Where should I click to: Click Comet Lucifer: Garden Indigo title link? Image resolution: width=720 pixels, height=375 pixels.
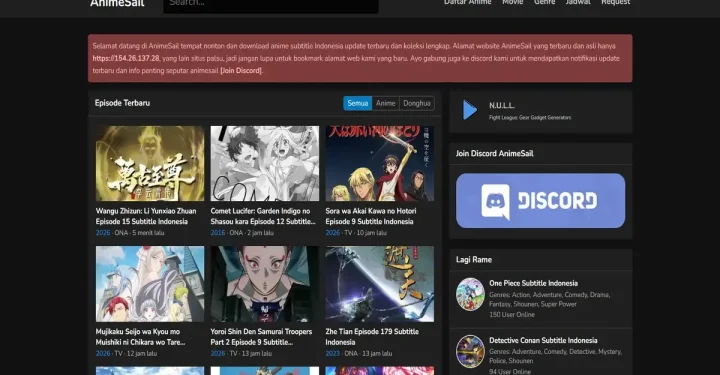(x=263, y=216)
